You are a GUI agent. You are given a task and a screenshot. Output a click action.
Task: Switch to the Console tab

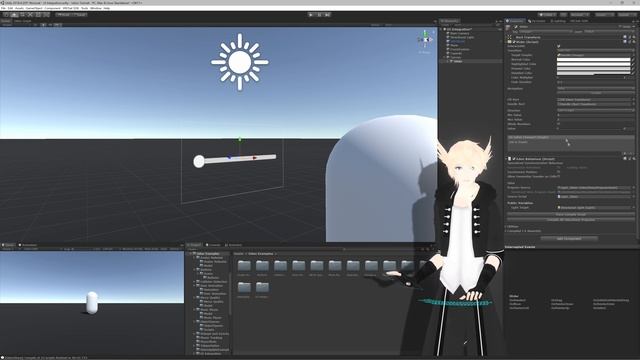point(213,245)
